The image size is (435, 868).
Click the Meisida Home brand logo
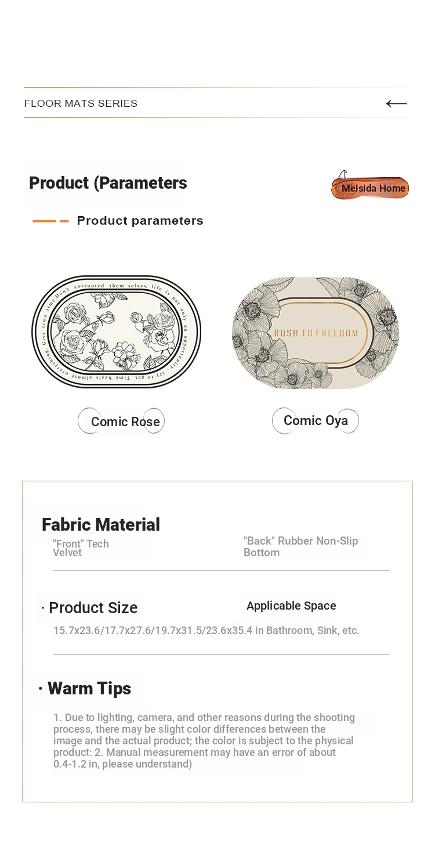click(370, 185)
